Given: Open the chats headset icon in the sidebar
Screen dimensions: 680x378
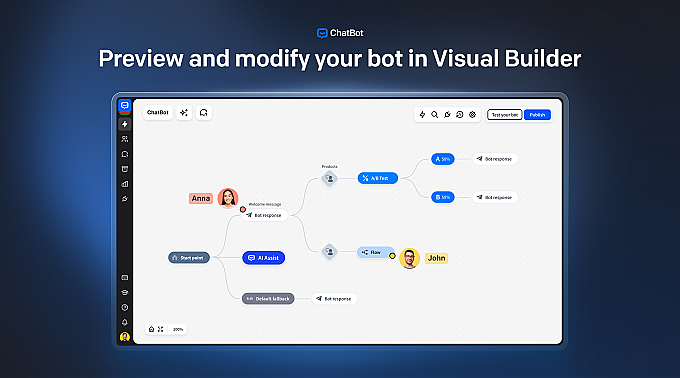Looking at the screenshot, I should (124, 154).
